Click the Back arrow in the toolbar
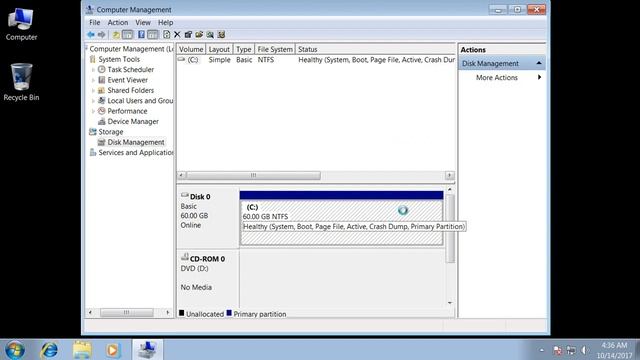The image size is (640, 360). point(91,35)
